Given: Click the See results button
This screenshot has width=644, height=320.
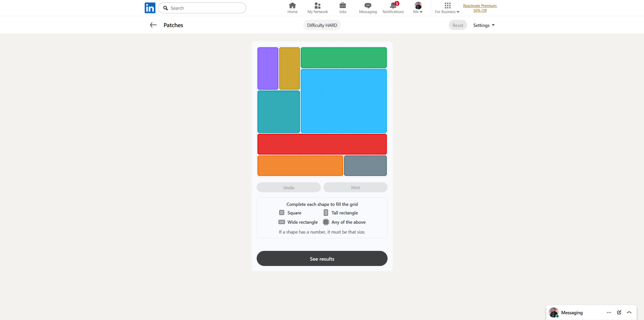Looking at the screenshot, I should coord(322,258).
